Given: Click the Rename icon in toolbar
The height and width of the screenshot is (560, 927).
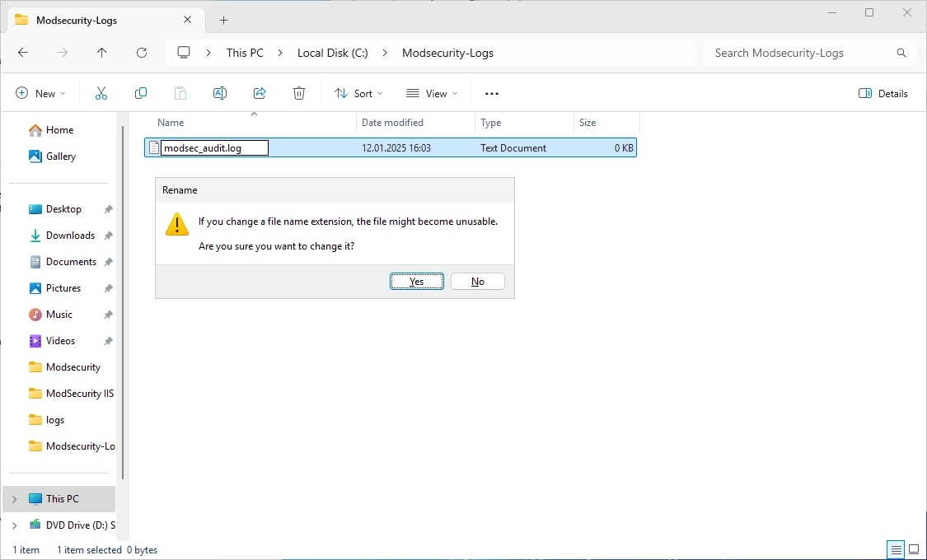Looking at the screenshot, I should 220,94.
